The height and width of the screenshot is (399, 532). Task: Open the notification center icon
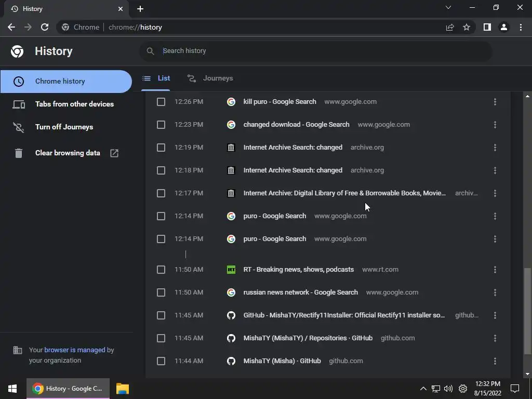coord(515,389)
